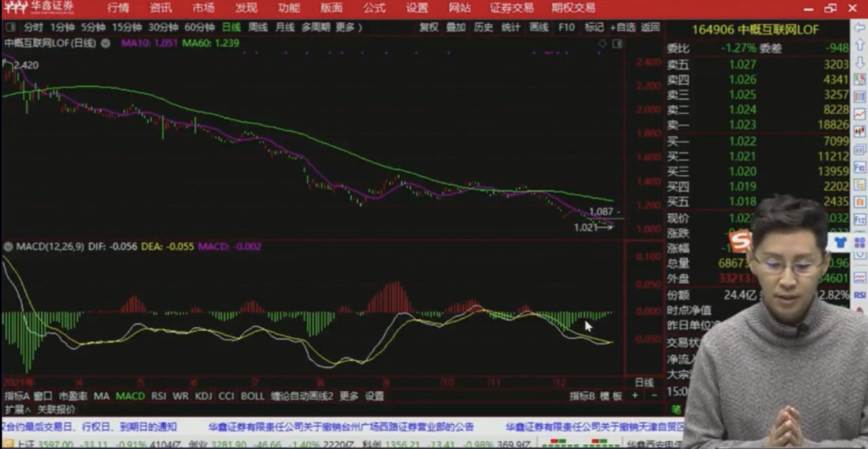Image resolution: width=868 pixels, height=449 pixels.
Task: Select the 60分钟 period
Action: pos(199,27)
